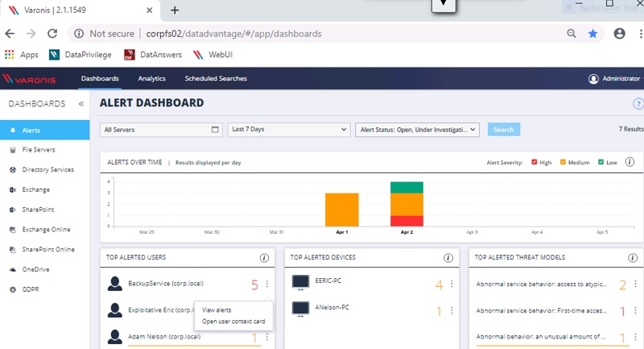Screen dimensions: 644x349
Task: Collapse the Dashboards sidebar
Action: click(x=81, y=104)
